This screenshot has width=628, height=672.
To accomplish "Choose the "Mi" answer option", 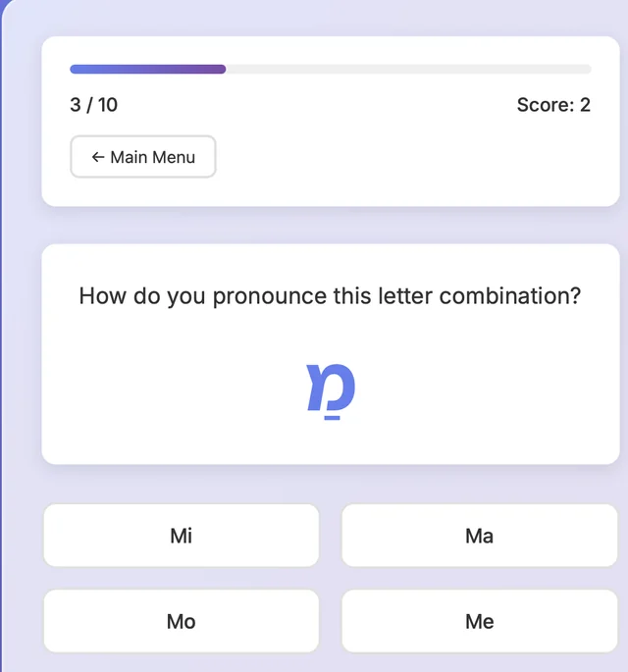I will pyautogui.click(x=182, y=536).
